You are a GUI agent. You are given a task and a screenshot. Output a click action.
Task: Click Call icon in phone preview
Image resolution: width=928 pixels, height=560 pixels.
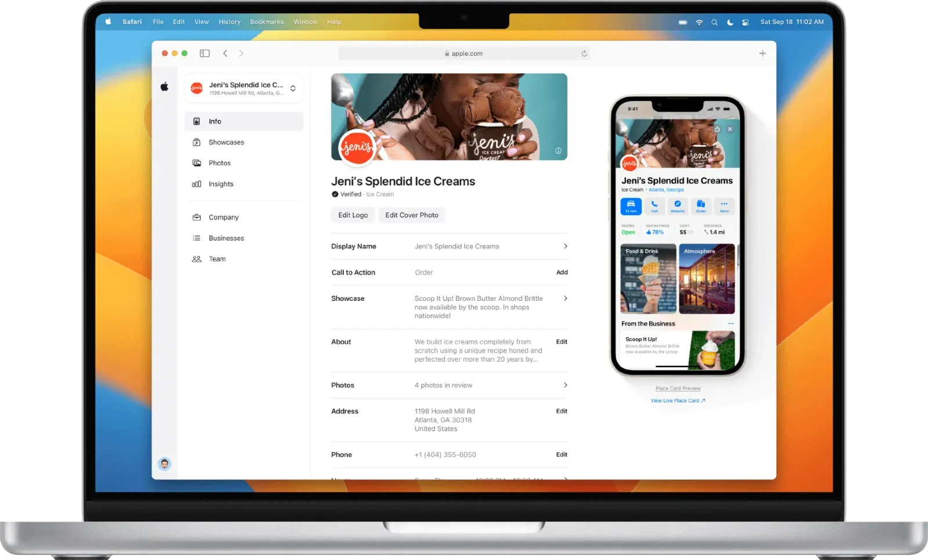(x=654, y=206)
